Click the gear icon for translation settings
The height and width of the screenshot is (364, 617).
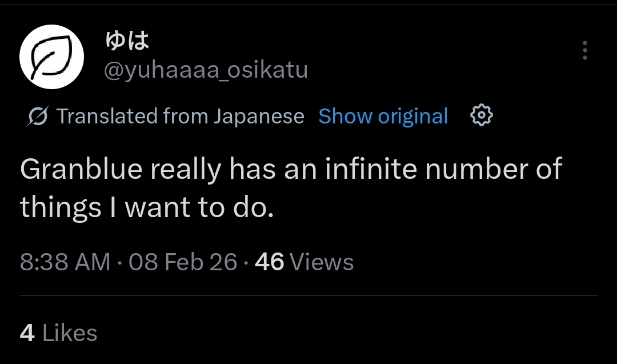481,116
